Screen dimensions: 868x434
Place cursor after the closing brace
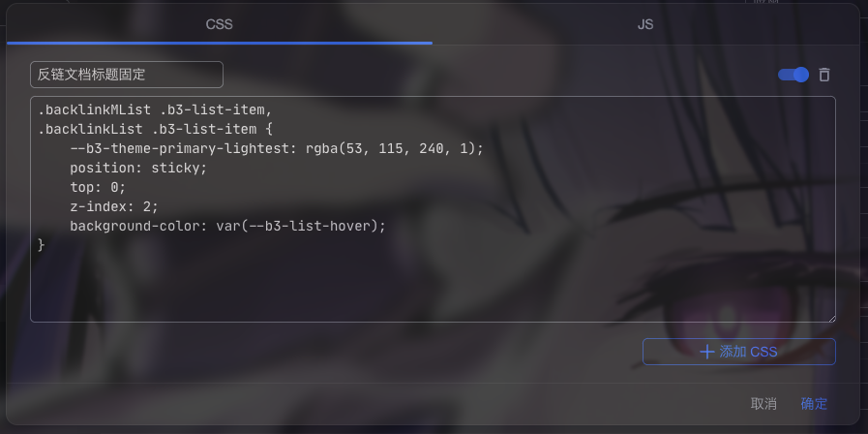[45, 245]
